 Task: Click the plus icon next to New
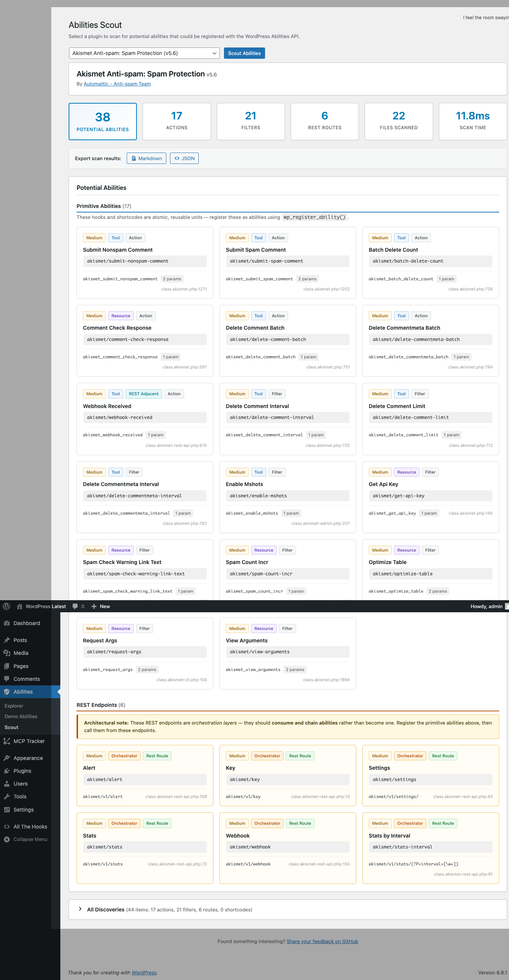point(94,606)
